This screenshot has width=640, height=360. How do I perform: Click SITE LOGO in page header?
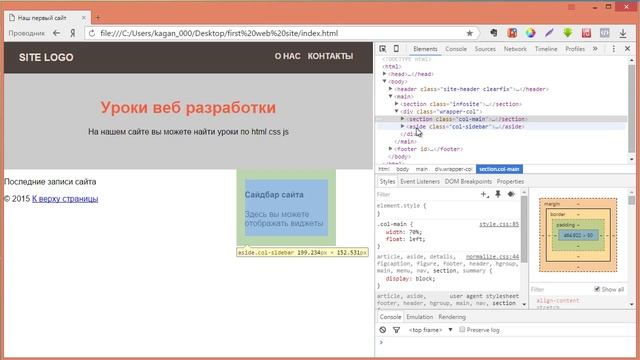46,57
